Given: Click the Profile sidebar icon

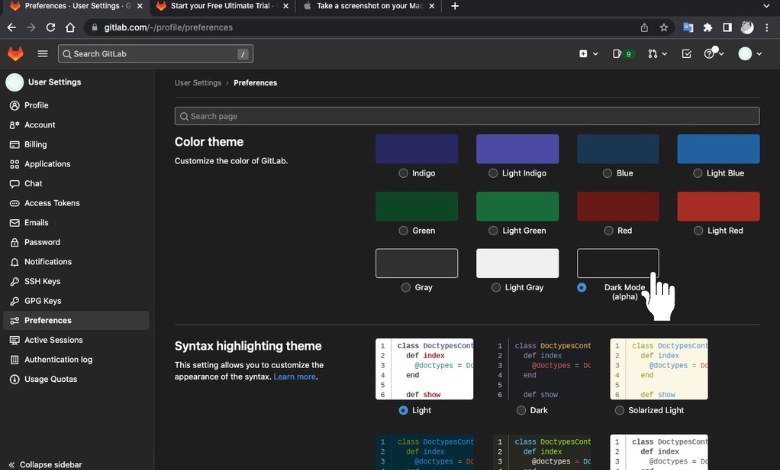Looking at the screenshot, I should (14, 105).
